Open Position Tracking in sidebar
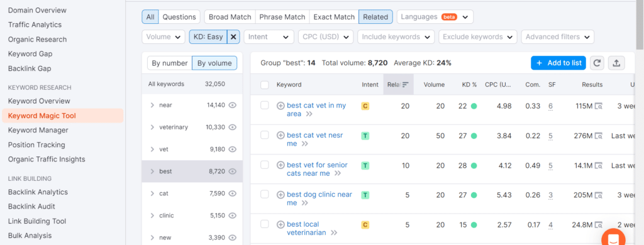 36,145
